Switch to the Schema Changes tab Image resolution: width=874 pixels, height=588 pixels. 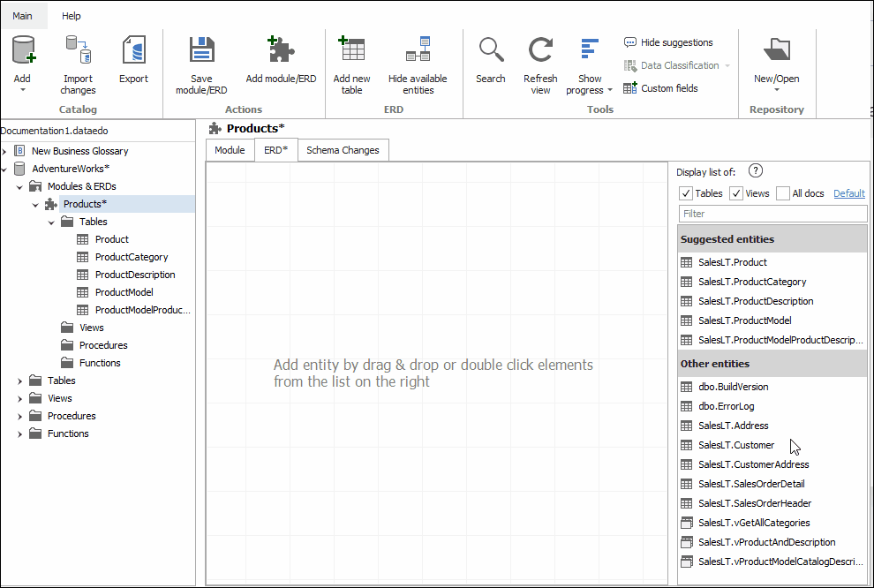click(x=343, y=150)
